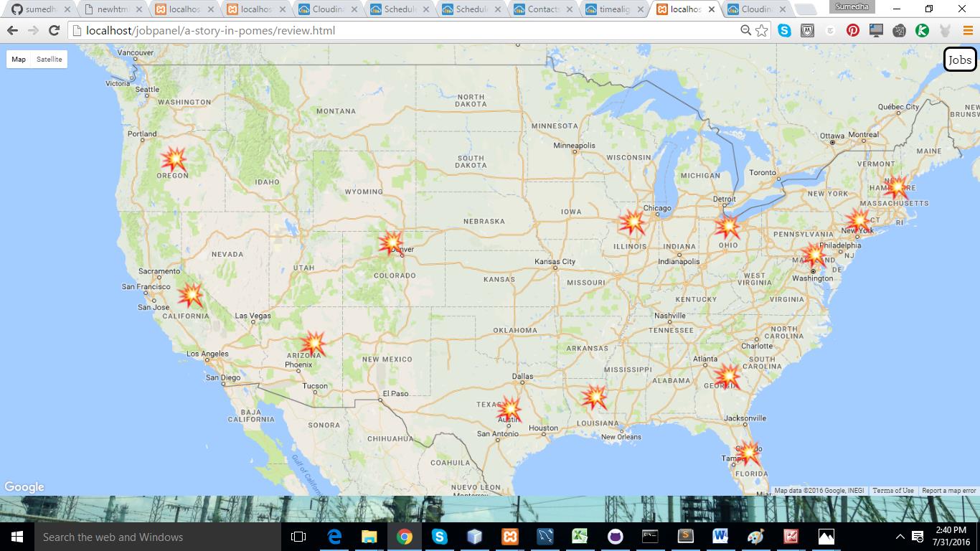The height and width of the screenshot is (551, 980).
Task: Open the Terms of Use link
Action: (x=893, y=491)
